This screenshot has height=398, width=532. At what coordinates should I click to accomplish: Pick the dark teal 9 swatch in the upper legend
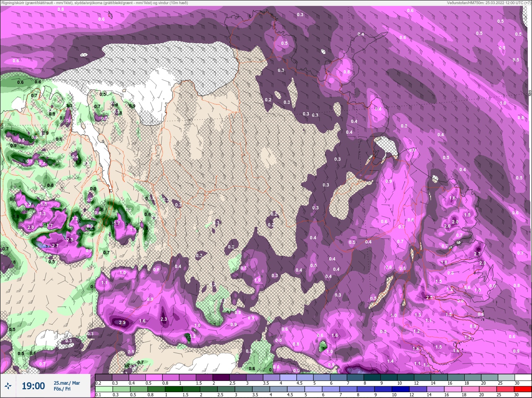click(389, 378)
